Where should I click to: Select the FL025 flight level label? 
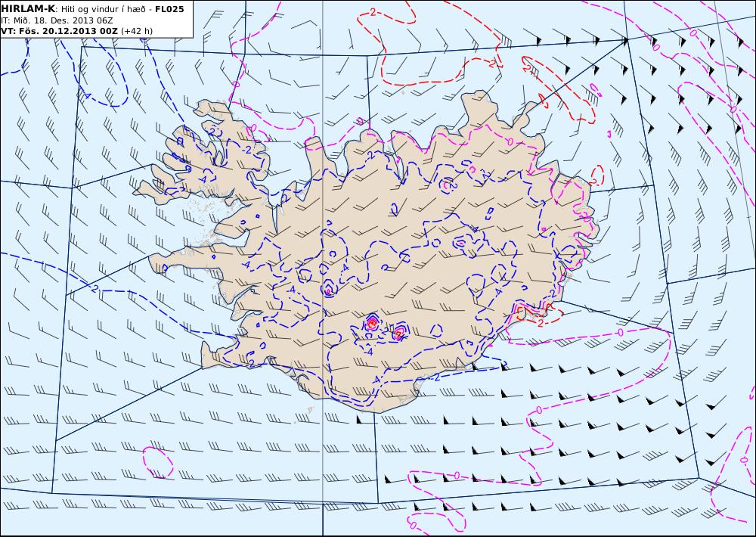coord(169,9)
